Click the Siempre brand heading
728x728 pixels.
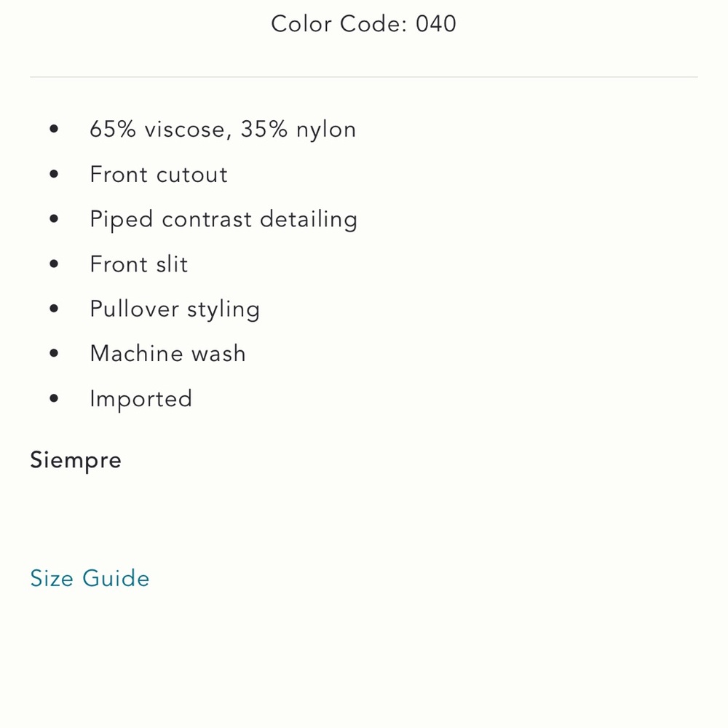coord(76,461)
